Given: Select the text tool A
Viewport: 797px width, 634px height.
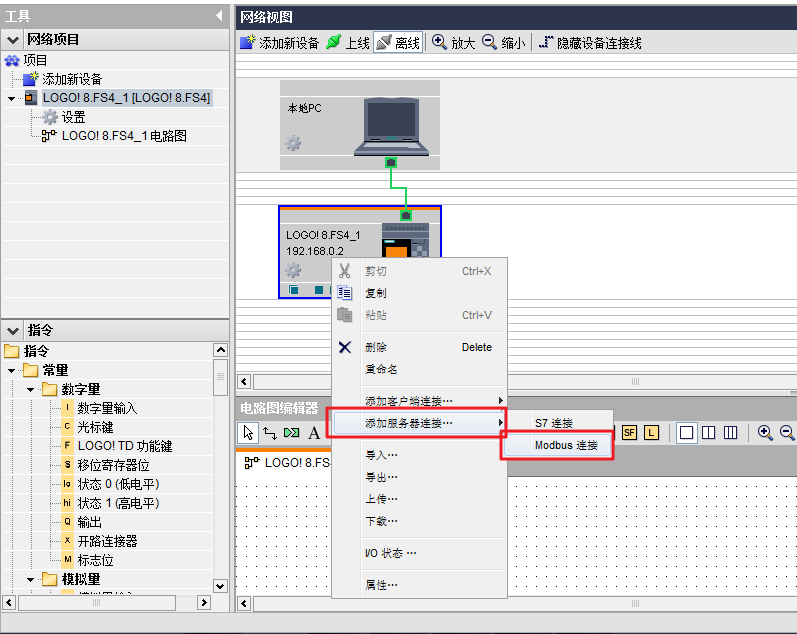Looking at the screenshot, I should [314, 433].
